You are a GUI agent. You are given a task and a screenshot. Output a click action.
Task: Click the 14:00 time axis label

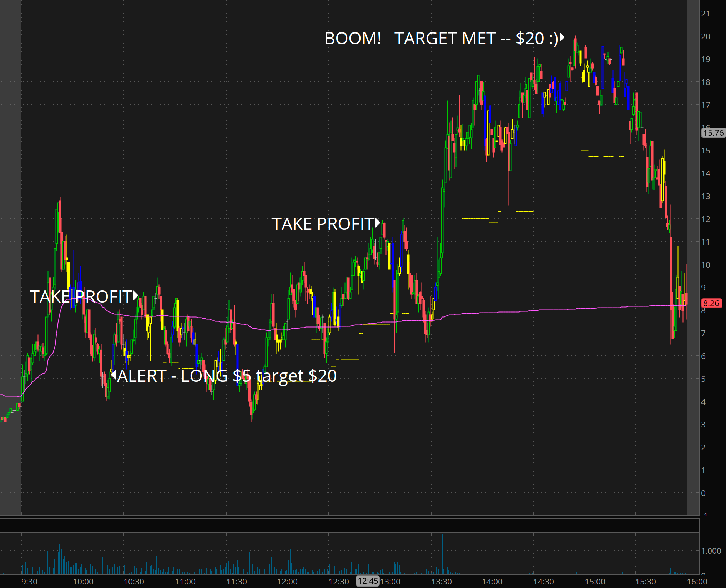[x=492, y=582]
